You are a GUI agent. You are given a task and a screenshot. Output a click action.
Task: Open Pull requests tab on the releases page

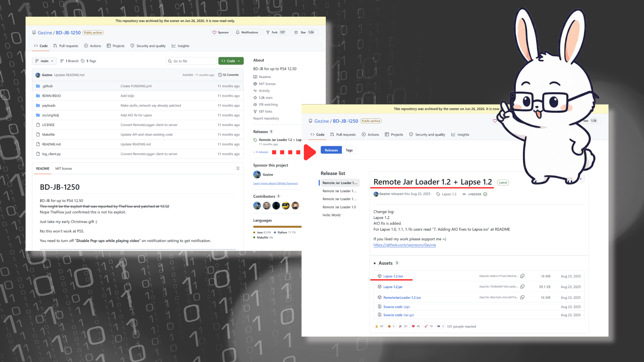(x=343, y=135)
